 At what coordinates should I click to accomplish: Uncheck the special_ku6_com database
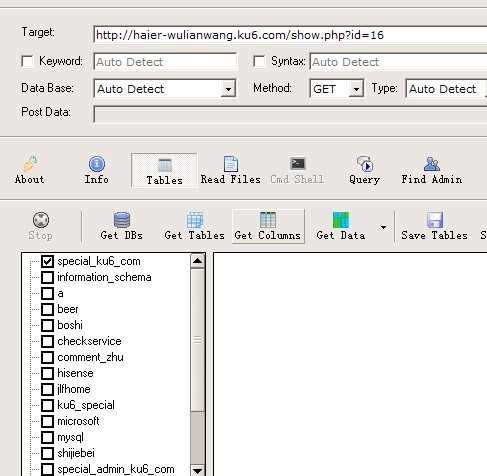click(47, 261)
